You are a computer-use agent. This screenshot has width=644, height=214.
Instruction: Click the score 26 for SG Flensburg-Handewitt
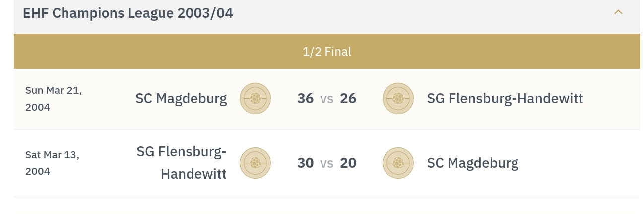(x=348, y=99)
